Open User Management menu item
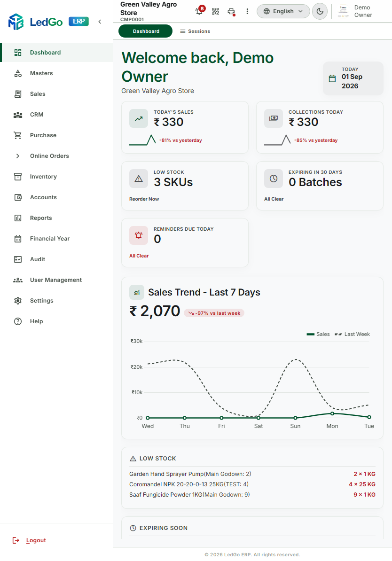This screenshot has height=561, width=392. coord(56,280)
